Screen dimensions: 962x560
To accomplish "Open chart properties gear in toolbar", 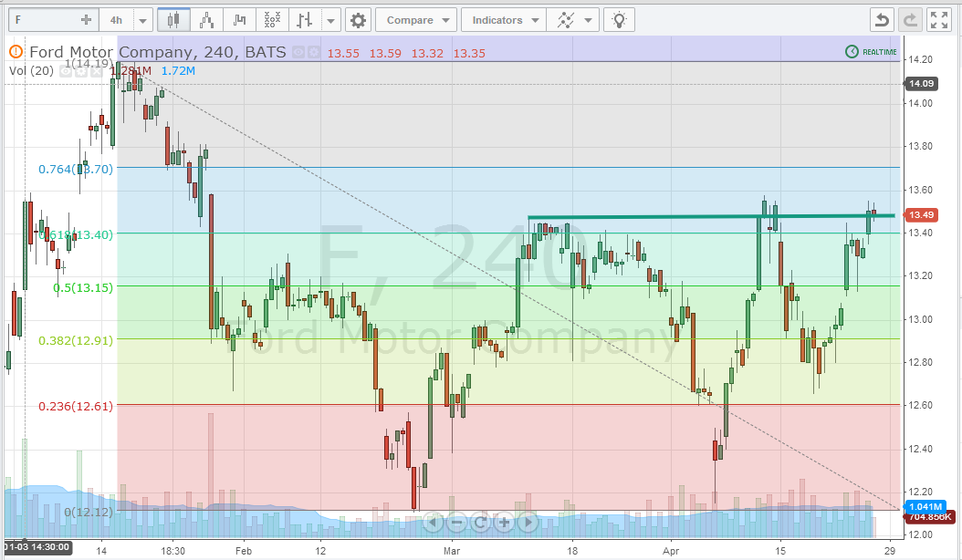I will 359,20.
